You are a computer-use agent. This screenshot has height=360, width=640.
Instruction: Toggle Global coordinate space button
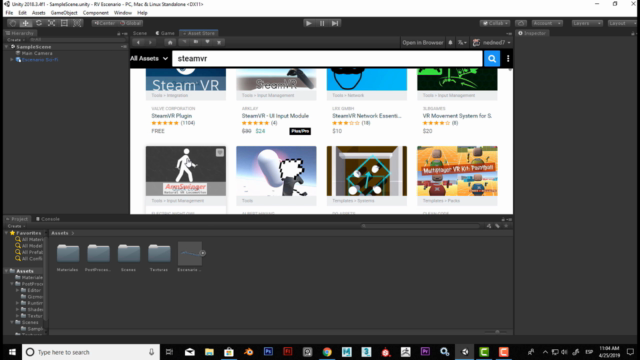pyautogui.click(x=130, y=23)
